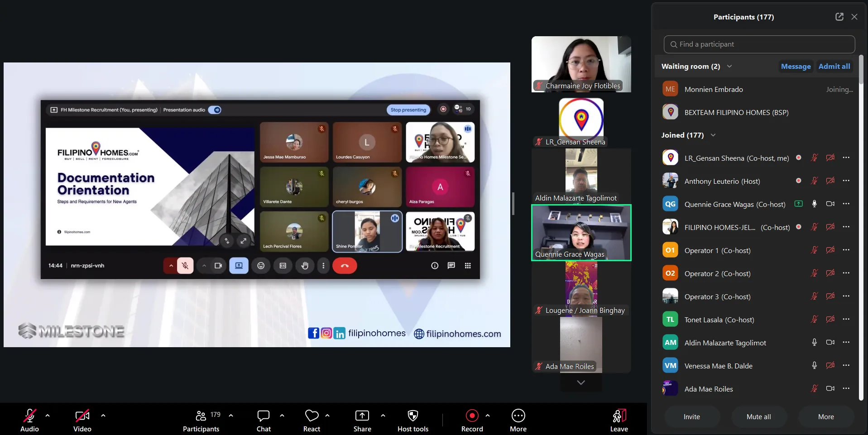
Task: Open more options for Operator 1 row
Action: (x=846, y=250)
